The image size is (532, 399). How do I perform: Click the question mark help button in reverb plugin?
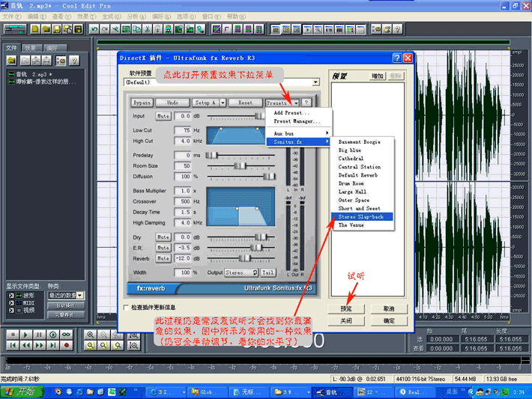pos(306,102)
